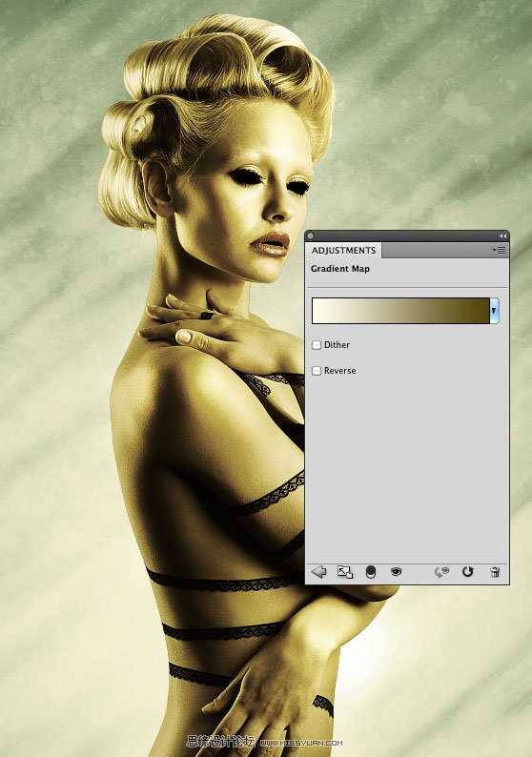Image resolution: width=532 pixels, height=757 pixels.
Task: Select the ADJUSTMENTS tab
Action: [343, 250]
